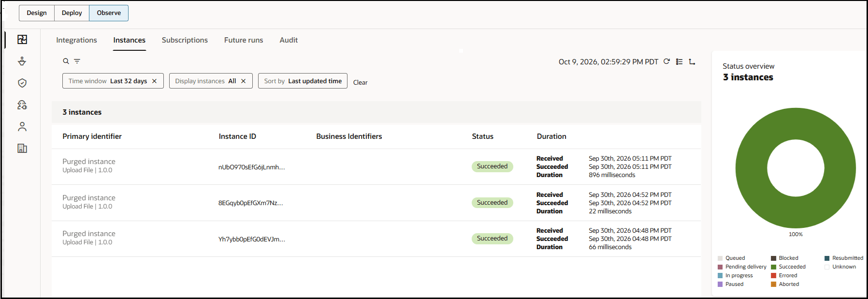The height and width of the screenshot is (299, 868).
Task: Click the Business Identifiers column header
Action: (349, 136)
